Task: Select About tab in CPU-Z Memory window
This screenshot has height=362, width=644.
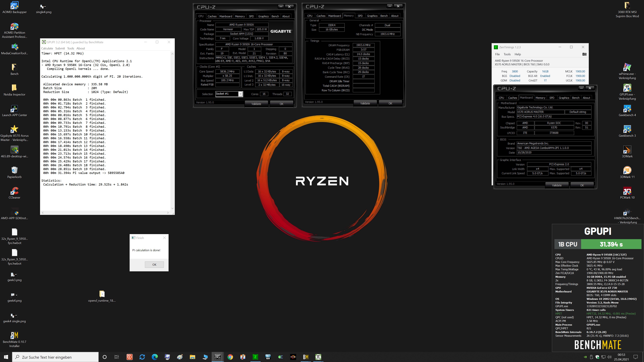Action: click(x=395, y=16)
